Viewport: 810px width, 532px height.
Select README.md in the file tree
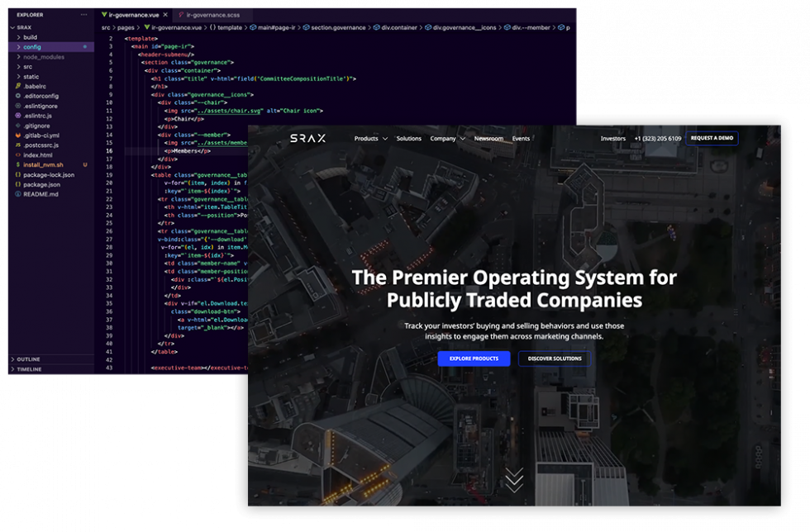click(x=40, y=194)
